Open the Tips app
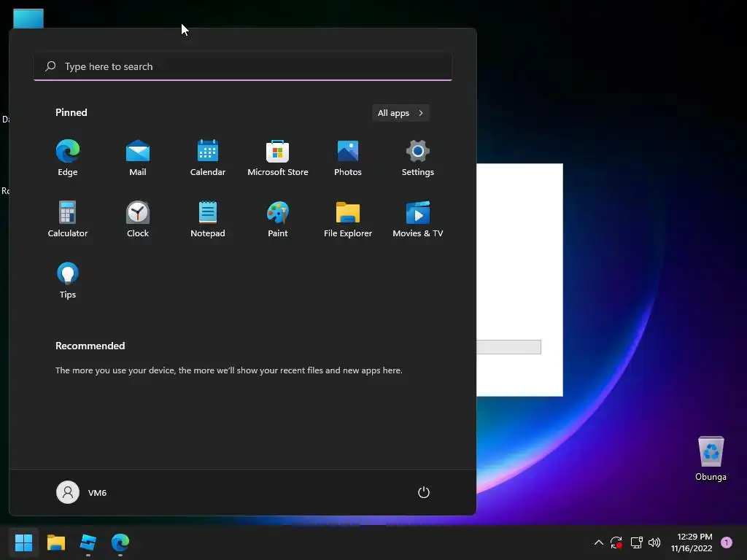747x560 pixels. [x=68, y=281]
